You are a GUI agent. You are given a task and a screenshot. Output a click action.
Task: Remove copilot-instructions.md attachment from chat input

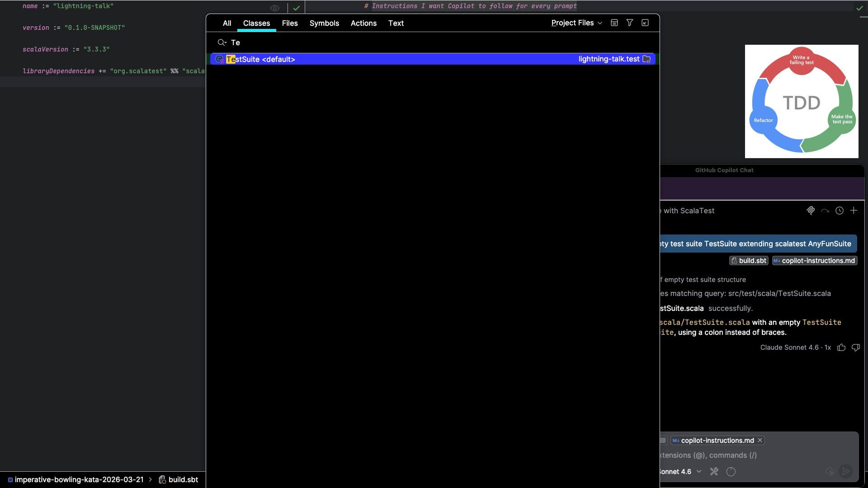click(760, 441)
